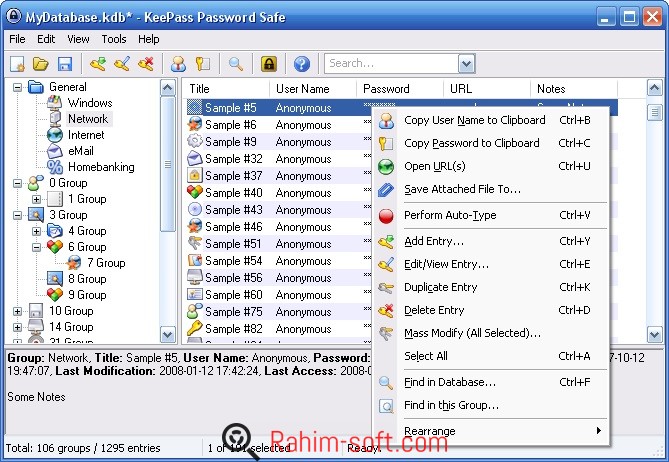Screen dimensions: 669x462
Task: Open the Rearrange submenu
Action: tap(490, 431)
